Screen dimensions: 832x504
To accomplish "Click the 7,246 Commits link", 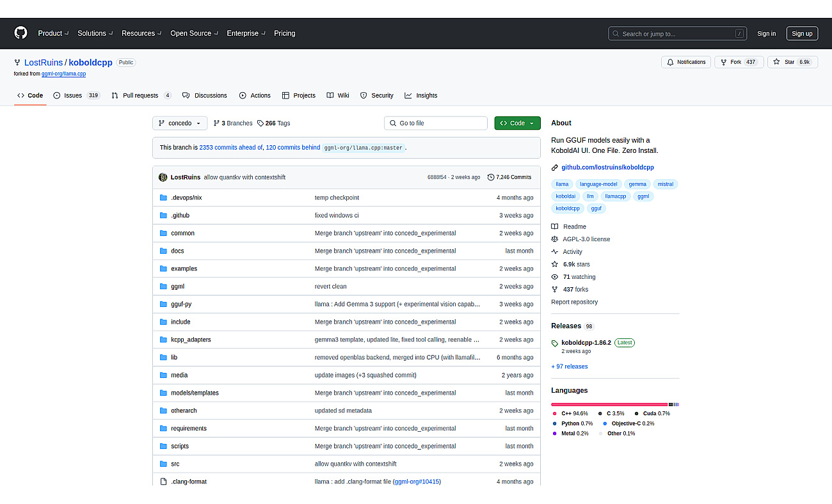I will (509, 177).
